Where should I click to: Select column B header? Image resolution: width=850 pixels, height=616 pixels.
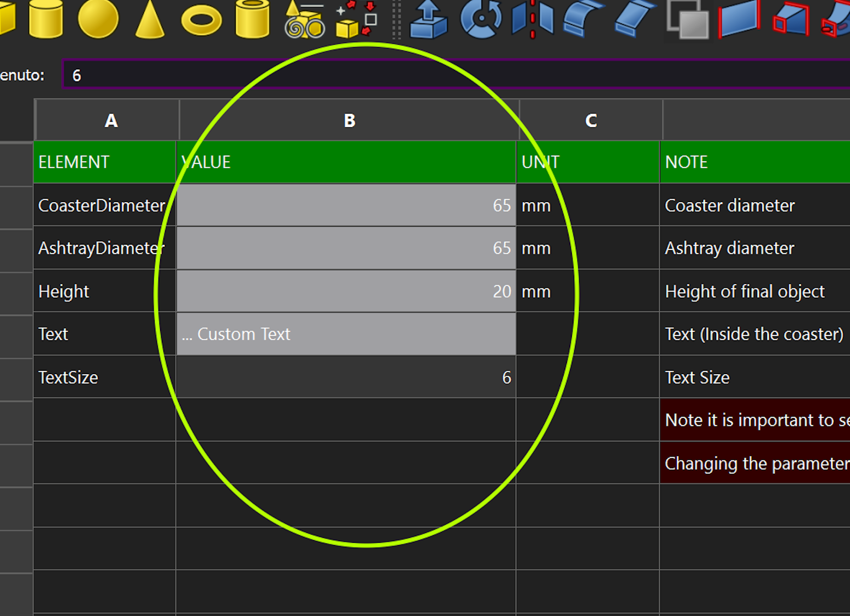click(x=349, y=120)
